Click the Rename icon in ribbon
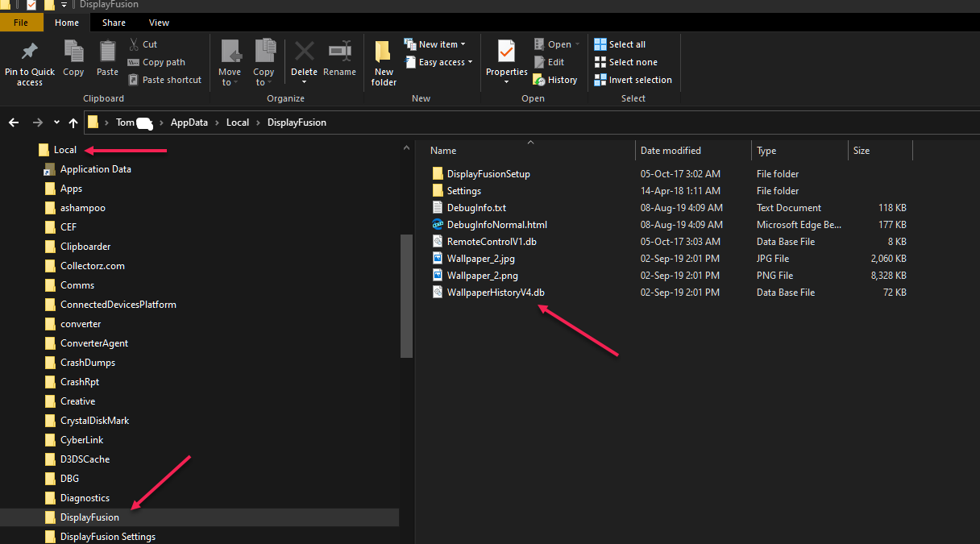The image size is (980, 544). (x=339, y=52)
